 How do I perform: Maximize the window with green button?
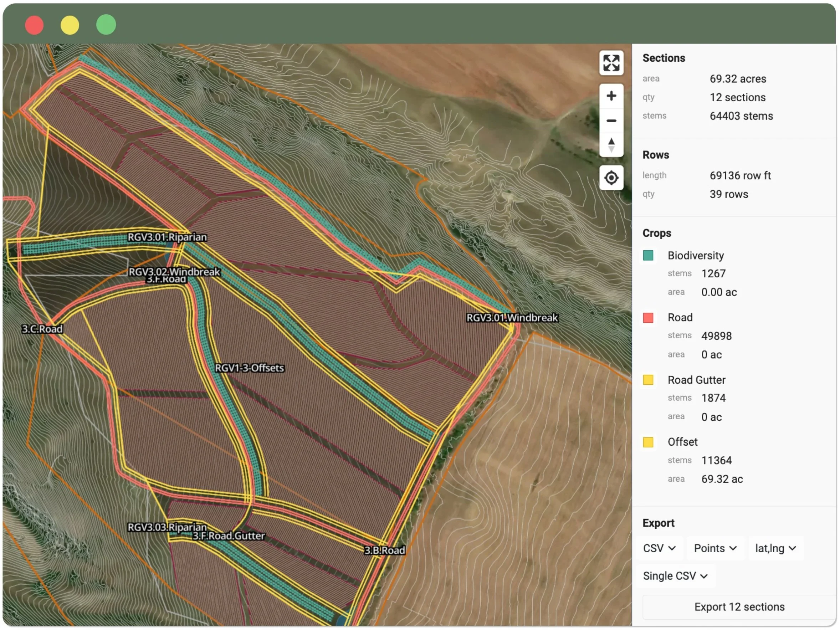(106, 25)
